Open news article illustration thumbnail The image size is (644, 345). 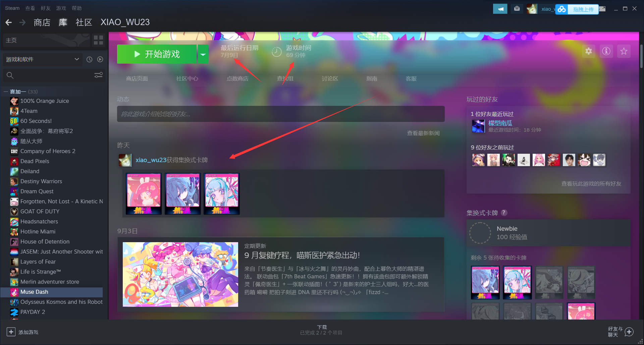[180, 274]
